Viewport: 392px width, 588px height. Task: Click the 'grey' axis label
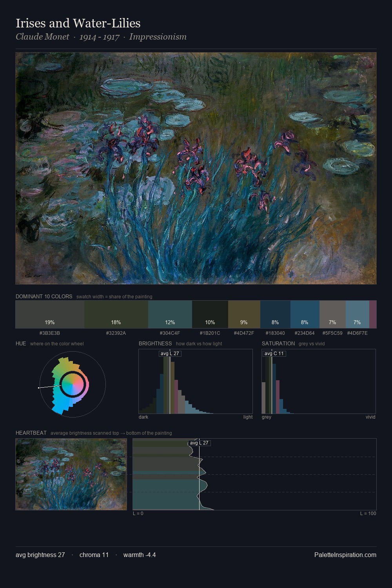[x=267, y=417]
